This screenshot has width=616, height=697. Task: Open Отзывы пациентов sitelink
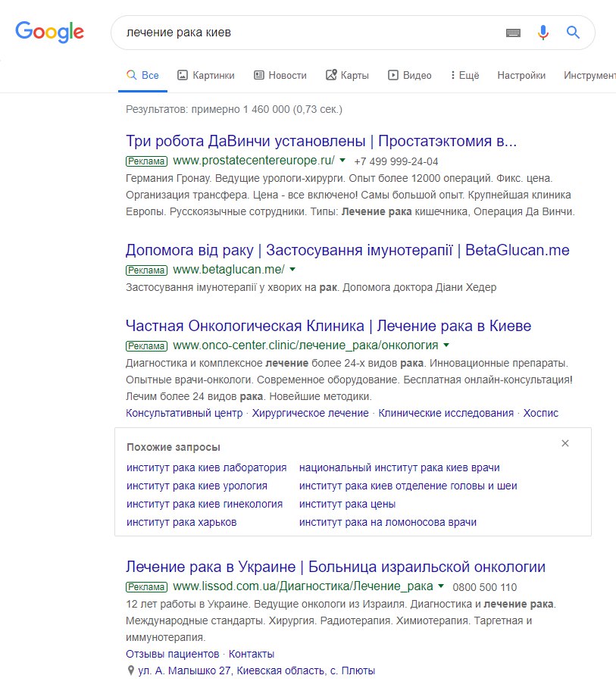point(173,654)
